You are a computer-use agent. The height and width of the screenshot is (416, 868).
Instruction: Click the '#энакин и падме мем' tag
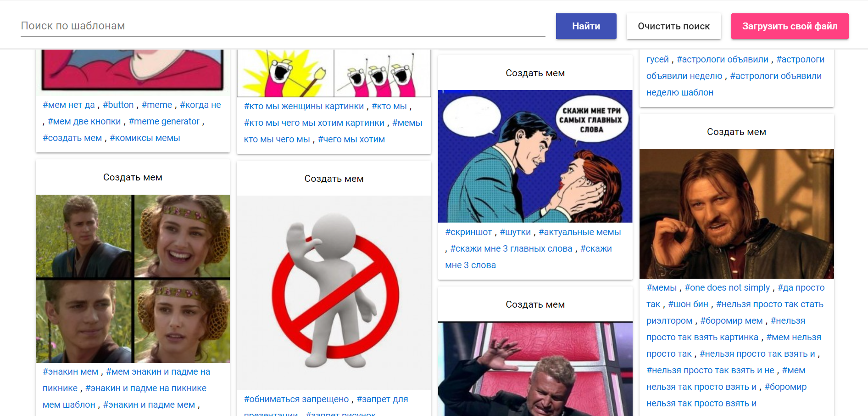[x=149, y=405]
